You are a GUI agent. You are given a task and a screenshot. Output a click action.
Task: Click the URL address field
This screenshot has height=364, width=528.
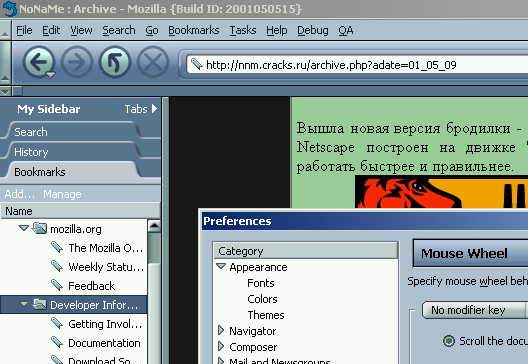357,64
